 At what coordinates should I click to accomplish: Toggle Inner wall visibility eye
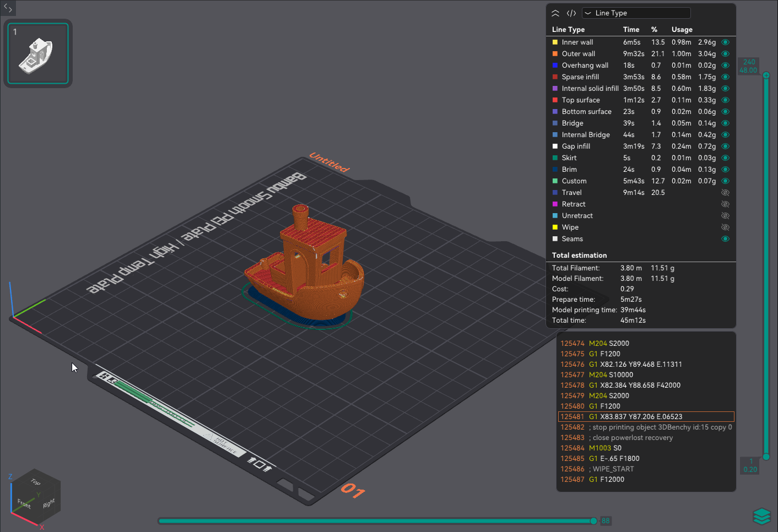click(x=725, y=42)
